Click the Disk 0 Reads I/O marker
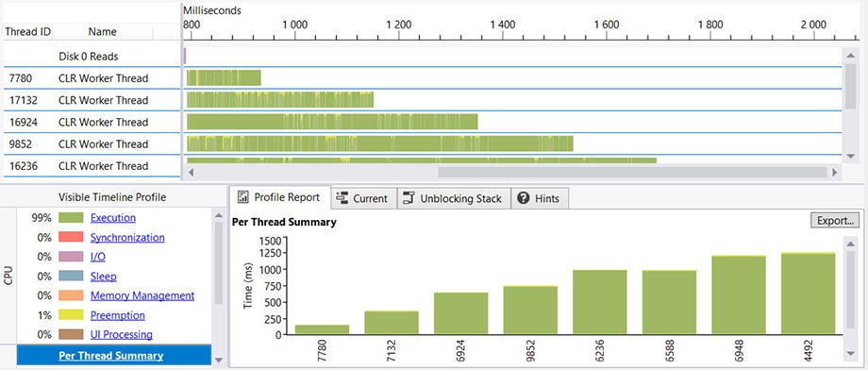This screenshot has height=370, width=868. click(x=185, y=56)
